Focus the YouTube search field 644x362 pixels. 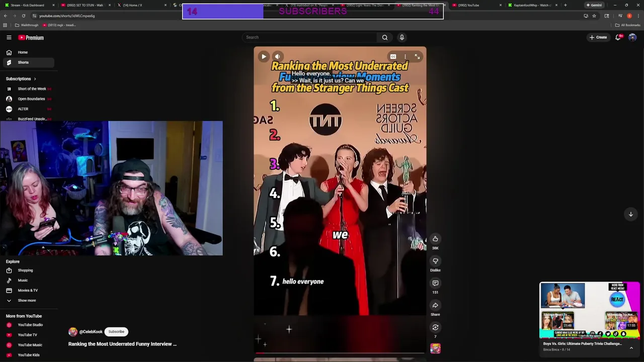pos(309,37)
